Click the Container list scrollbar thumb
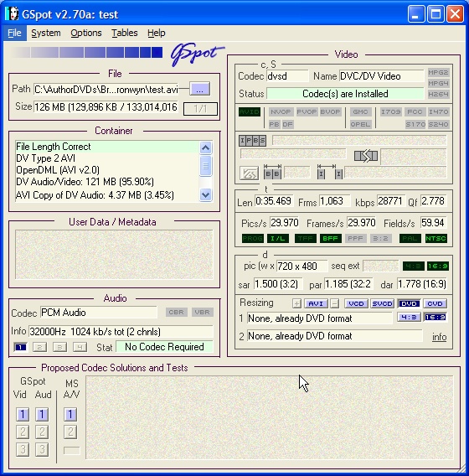 [x=206, y=166]
